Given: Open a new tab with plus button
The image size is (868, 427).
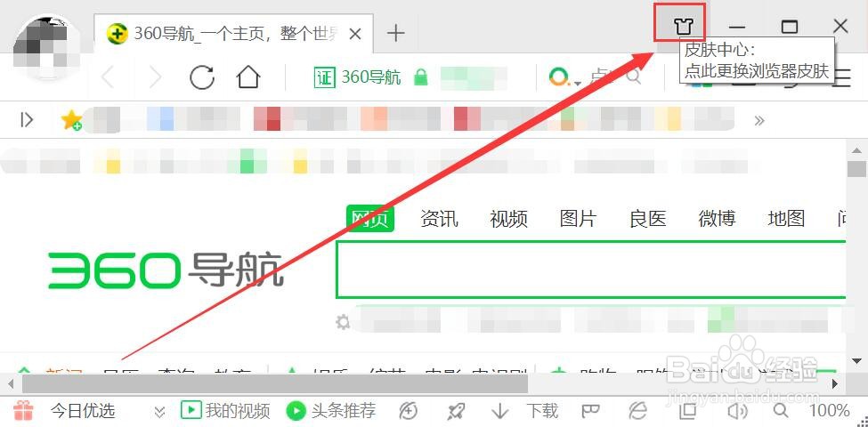Looking at the screenshot, I should [395, 33].
